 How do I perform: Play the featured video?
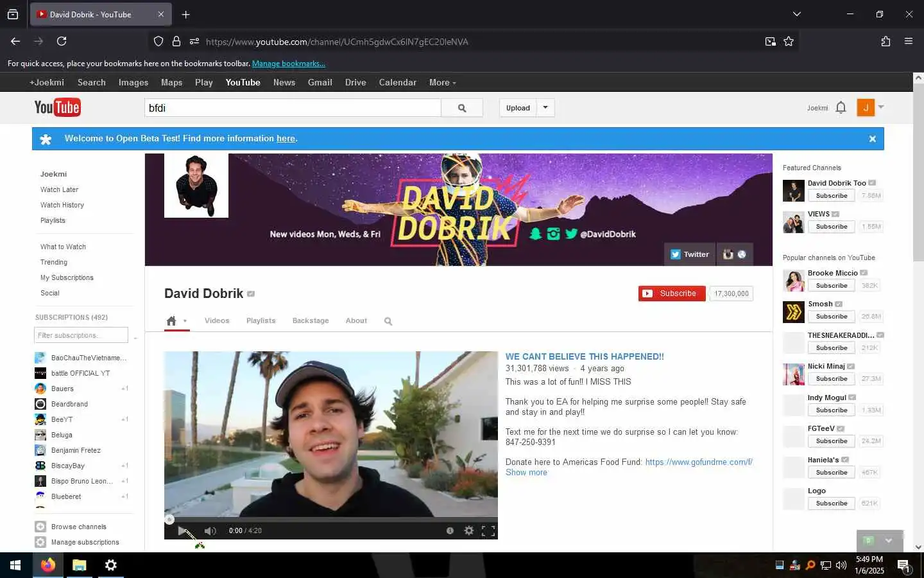click(182, 531)
